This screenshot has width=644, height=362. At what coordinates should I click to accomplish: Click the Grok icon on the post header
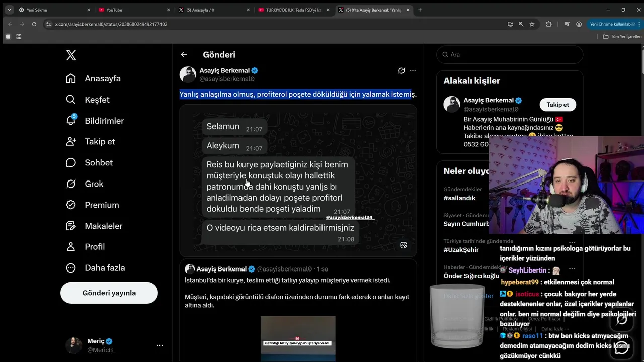pos(401,71)
